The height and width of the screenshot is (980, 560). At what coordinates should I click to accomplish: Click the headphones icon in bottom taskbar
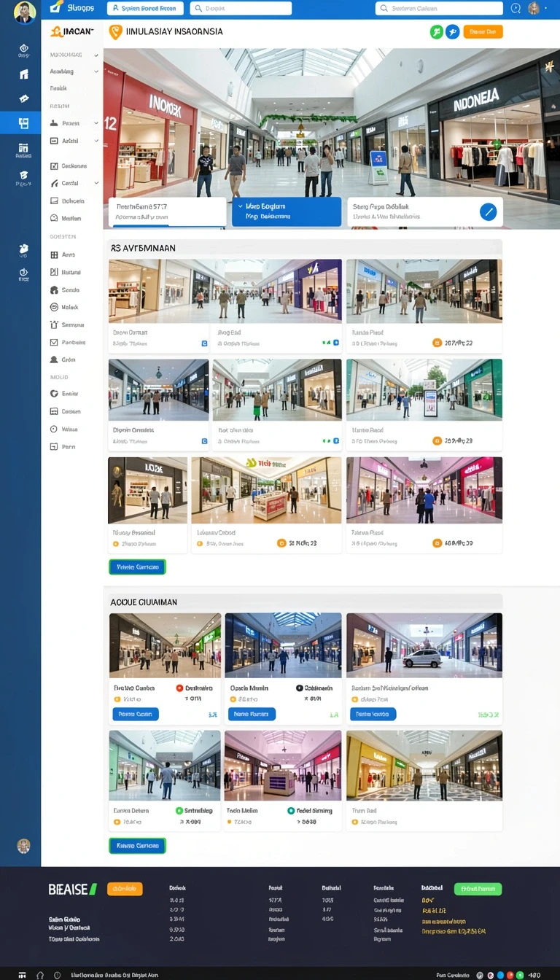coord(40,975)
